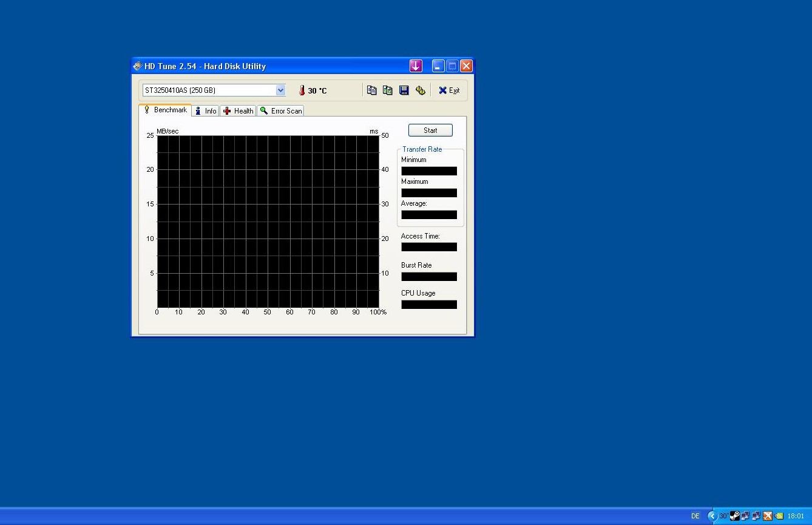Save screenshot using the floppy disk icon

[404, 90]
